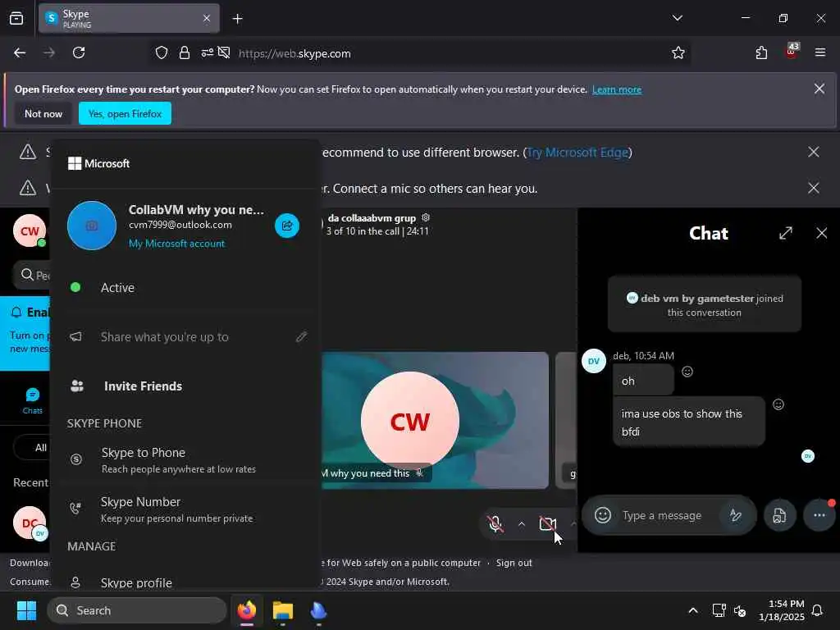
Task: Expand microphone options chevron
Action: point(521,524)
